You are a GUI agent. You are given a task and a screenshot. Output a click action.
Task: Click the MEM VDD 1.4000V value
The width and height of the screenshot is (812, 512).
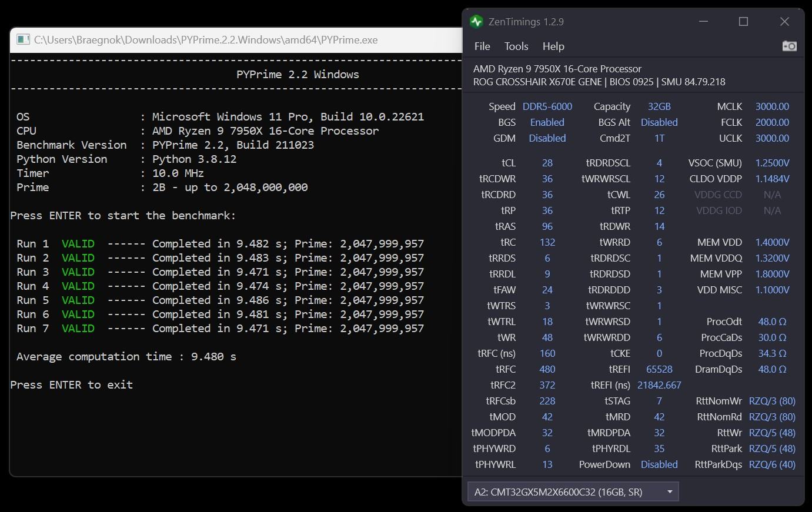tap(772, 242)
